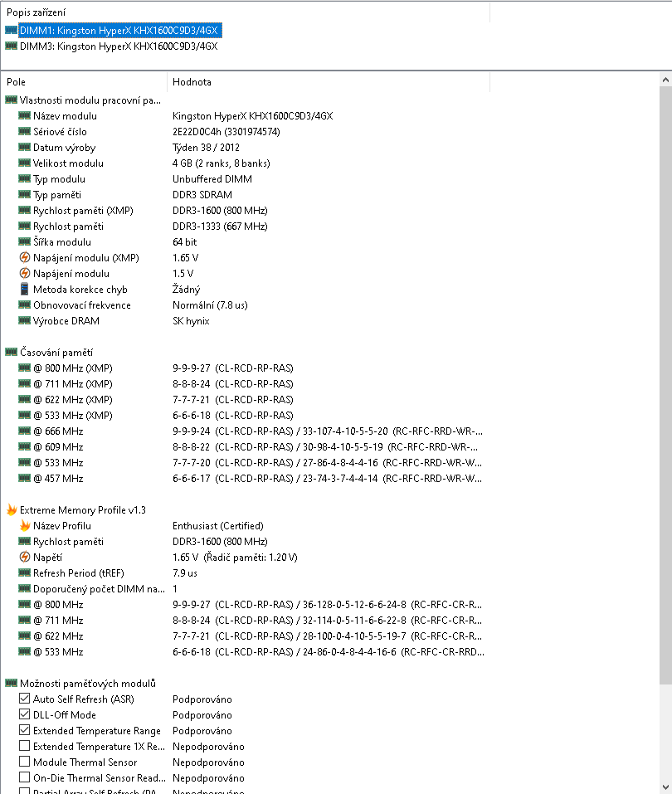Uncheck the DLL-Off Mode checkbox
672x794 pixels.
click(24, 715)
